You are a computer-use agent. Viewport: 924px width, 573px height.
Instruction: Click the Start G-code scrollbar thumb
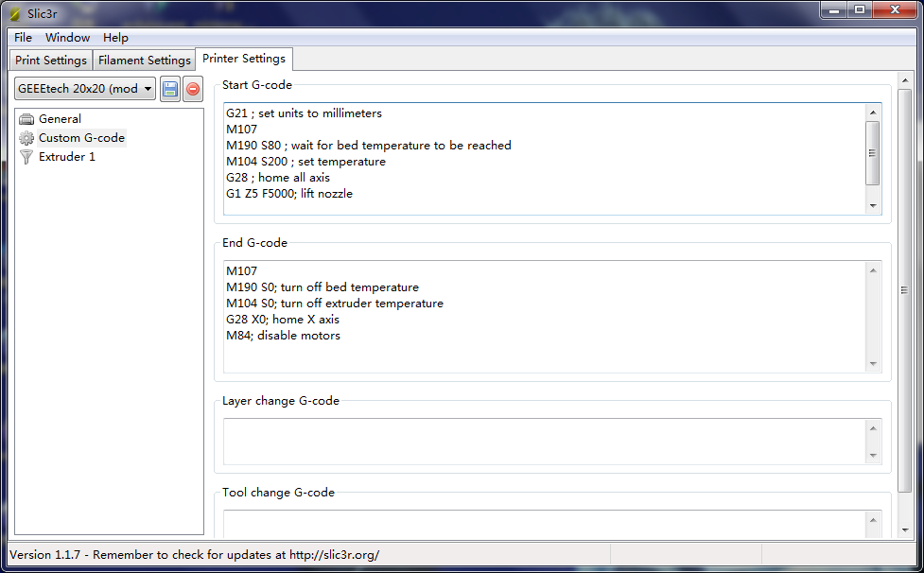tap(873, 153)
